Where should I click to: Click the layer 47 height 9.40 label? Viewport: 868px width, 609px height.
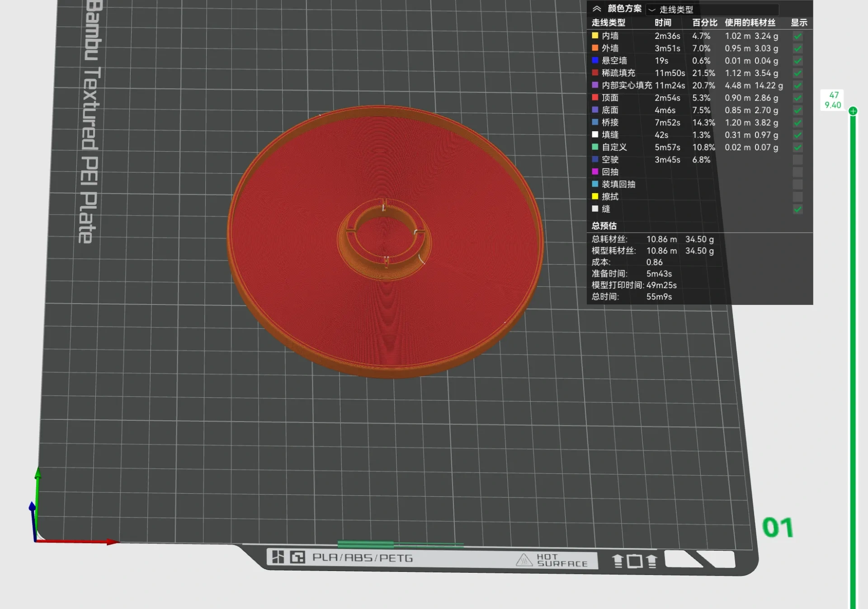click(x=833, y=100)
